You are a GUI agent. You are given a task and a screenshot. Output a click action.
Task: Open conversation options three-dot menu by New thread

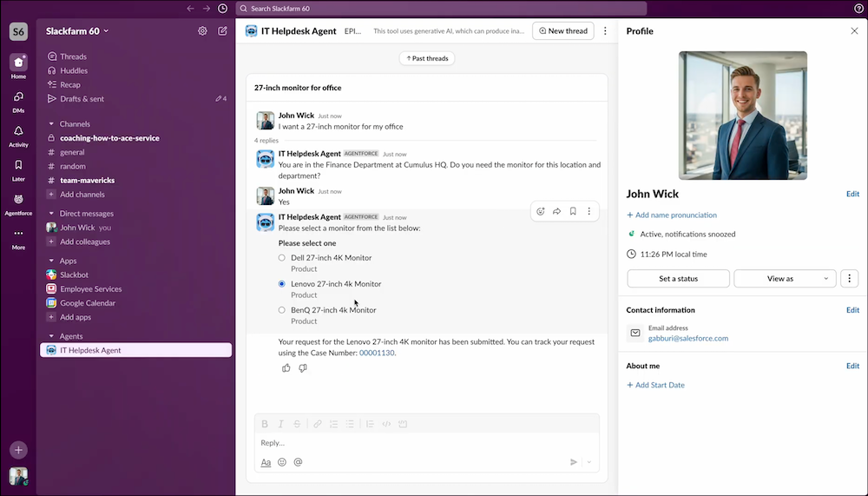point(605,31)
